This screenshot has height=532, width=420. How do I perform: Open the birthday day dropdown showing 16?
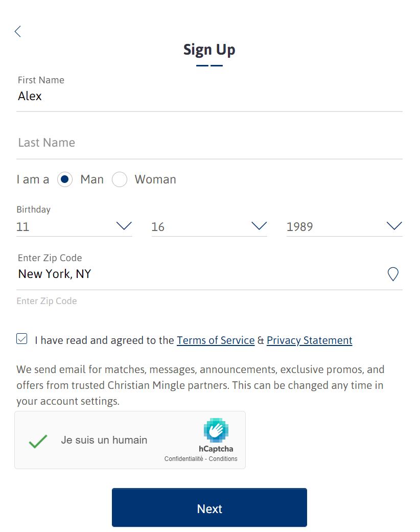[x=209, y=226]
